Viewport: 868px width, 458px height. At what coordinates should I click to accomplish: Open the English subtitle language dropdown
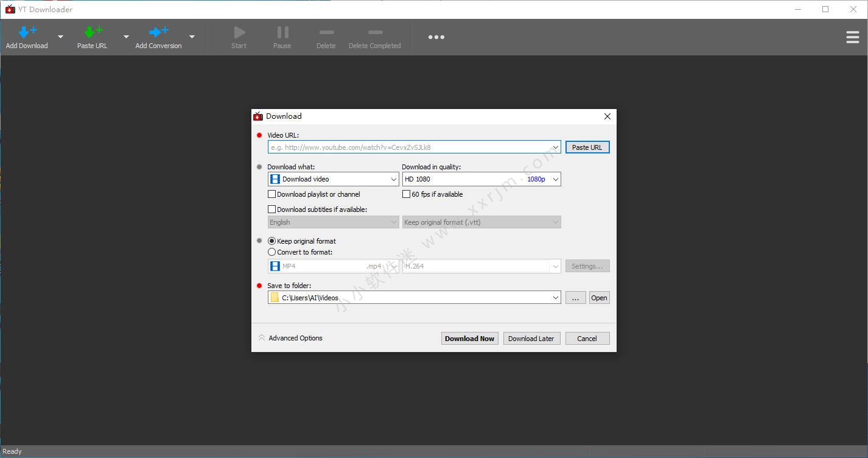(x=334, y=222)
